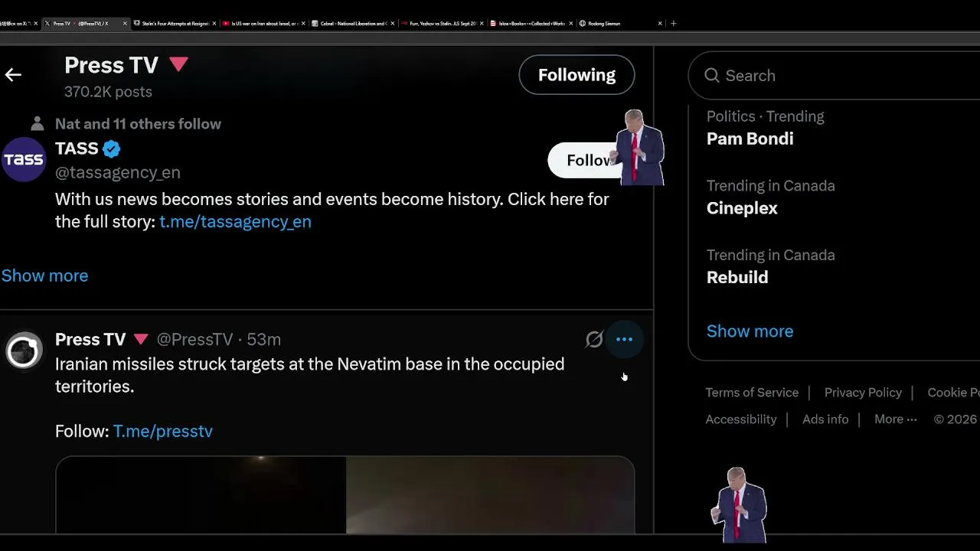Open the three-dot post options menu
Screen dimensions: 980x551
(x=624, y=339)
